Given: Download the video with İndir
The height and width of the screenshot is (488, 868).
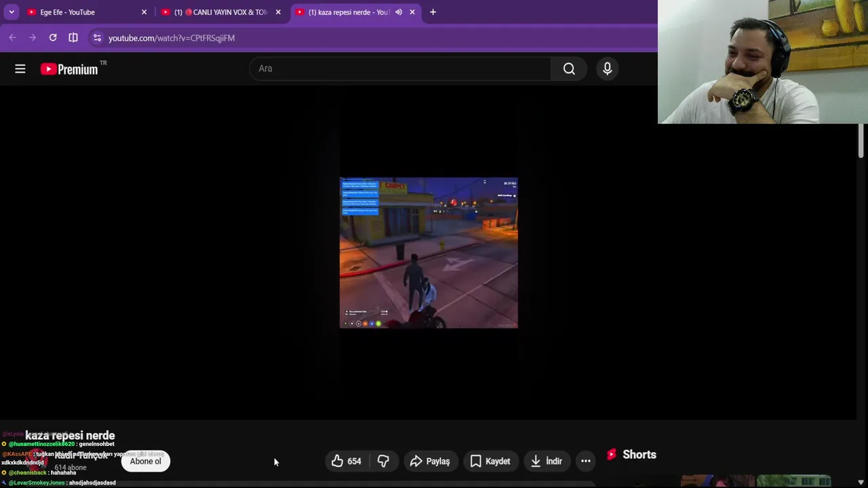Looking at the screenshot, I should pos(546,461).
